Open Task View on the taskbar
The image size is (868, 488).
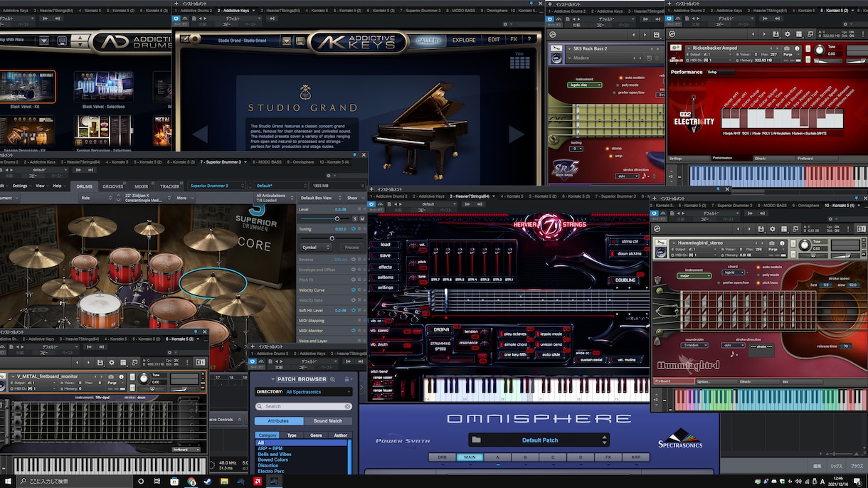coord(157,482)
